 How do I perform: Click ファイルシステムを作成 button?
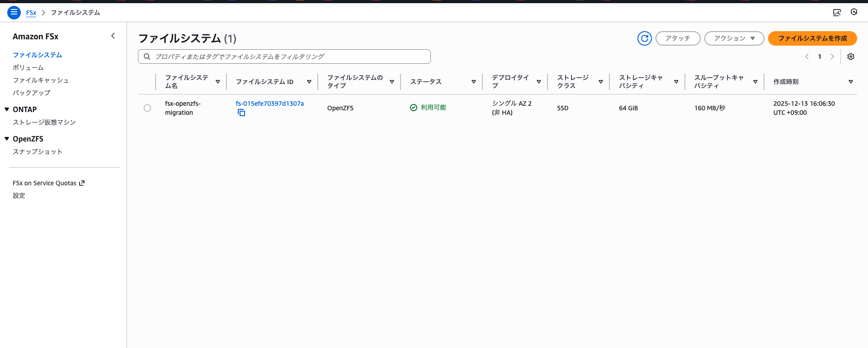812,38
